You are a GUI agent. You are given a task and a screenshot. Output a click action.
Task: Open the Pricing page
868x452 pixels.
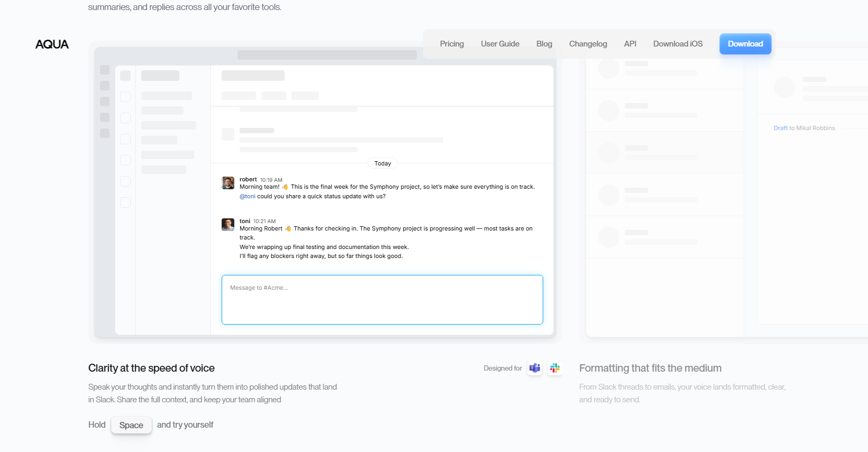tap(452, 44)
